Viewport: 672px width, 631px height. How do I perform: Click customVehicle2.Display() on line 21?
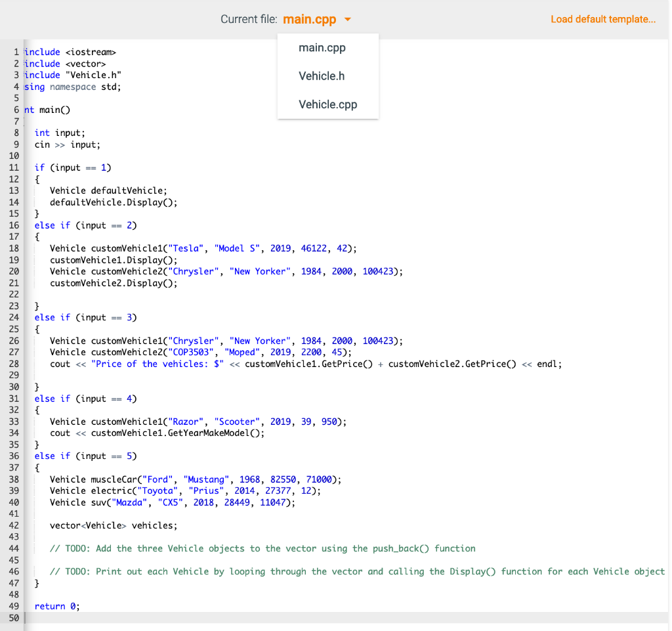[114, 283]
